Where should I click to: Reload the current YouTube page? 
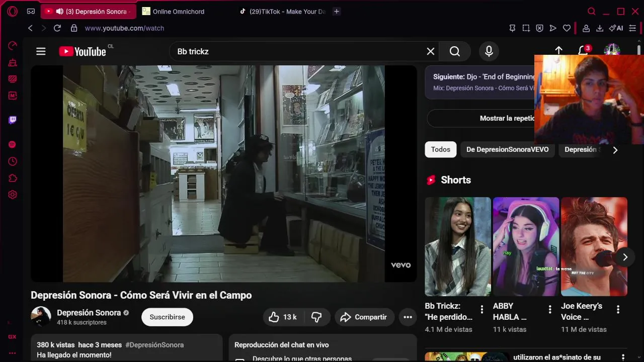coord(57,28)
